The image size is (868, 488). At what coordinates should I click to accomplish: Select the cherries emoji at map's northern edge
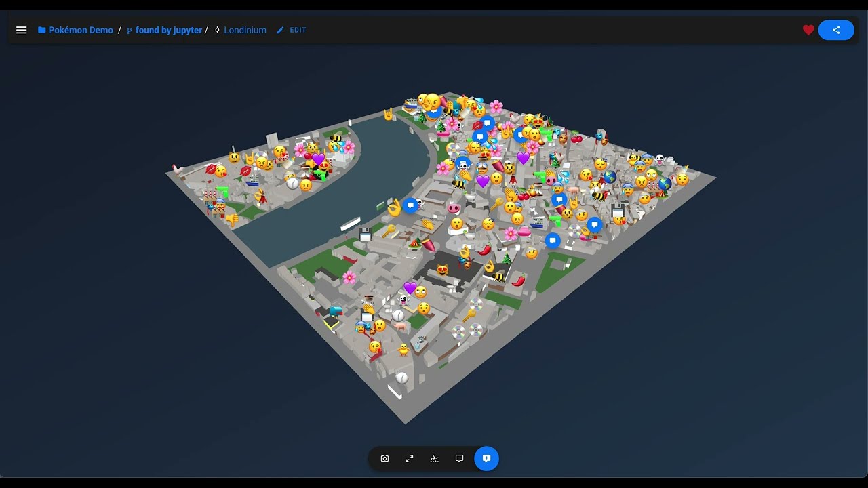(576, 138)
